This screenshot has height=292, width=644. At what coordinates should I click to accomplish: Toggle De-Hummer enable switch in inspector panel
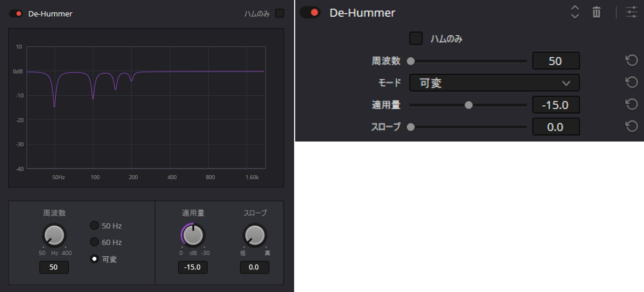[x=310, y=13]
